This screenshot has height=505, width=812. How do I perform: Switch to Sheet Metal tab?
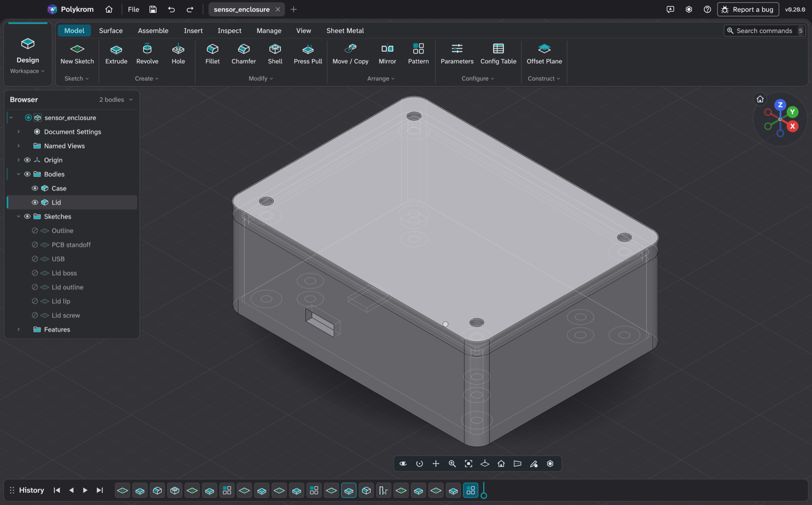pos(345,30)
